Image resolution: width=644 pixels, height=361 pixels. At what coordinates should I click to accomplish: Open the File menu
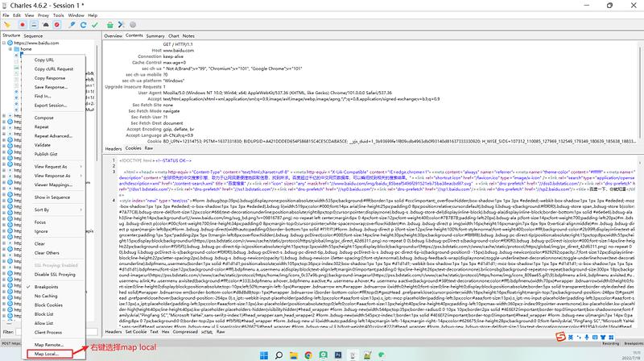6,15
